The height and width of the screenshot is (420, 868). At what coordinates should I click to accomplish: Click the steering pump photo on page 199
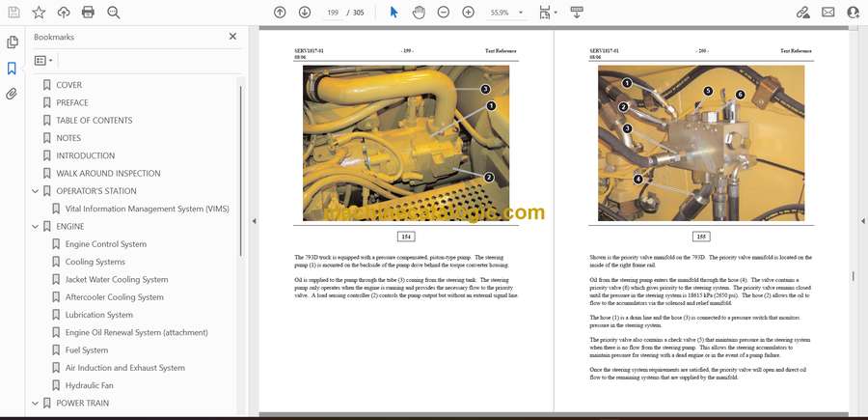(x=406, y=143)
